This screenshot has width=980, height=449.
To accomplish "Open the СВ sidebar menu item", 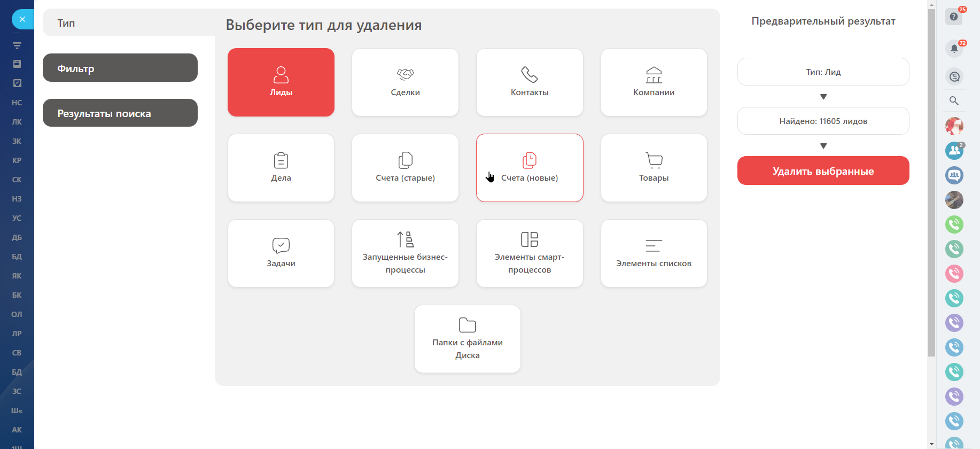I will 17,353.
